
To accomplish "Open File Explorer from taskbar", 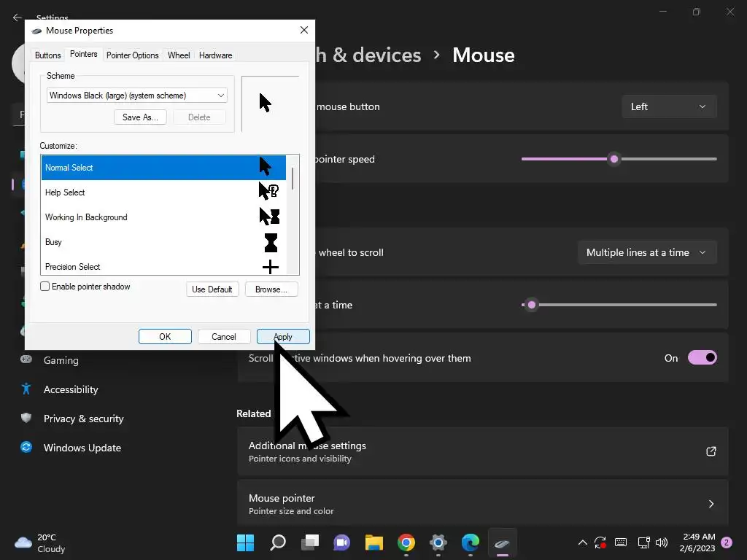I will click(374, 542).
